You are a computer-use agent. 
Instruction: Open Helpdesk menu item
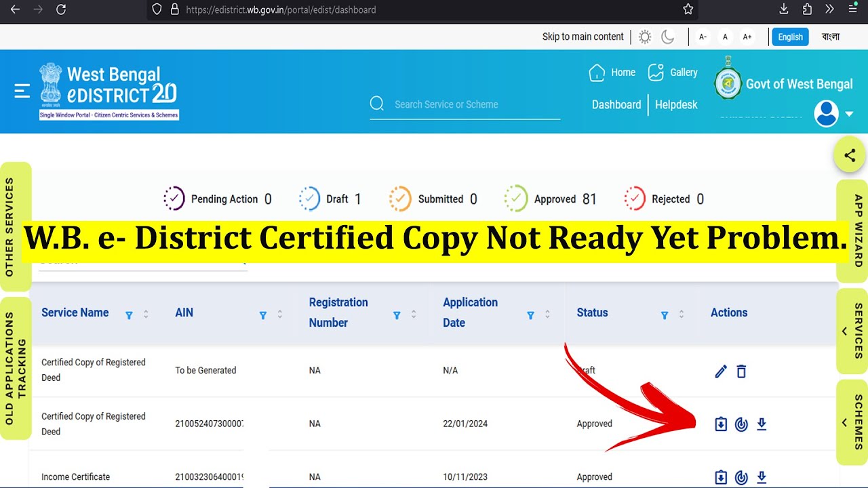tap(676, 104)
